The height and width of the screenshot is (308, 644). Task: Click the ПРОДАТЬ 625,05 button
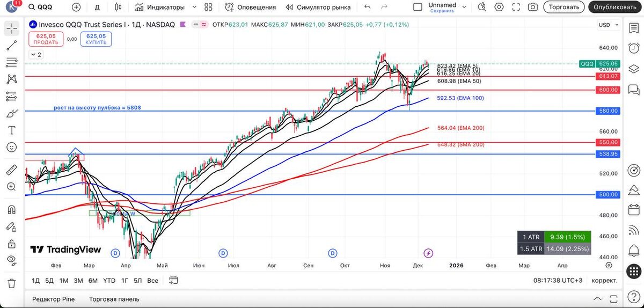(46, 39)
